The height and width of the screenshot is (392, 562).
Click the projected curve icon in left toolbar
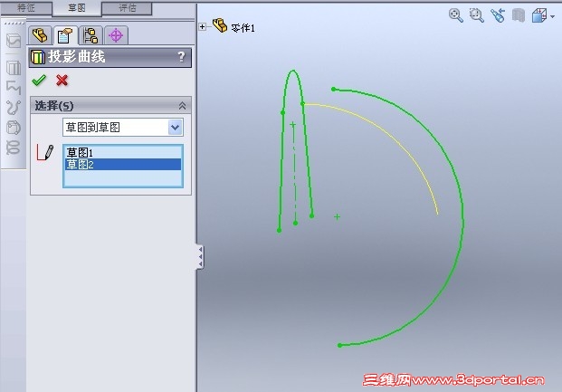pyautogui.click(x=14, y=68)
